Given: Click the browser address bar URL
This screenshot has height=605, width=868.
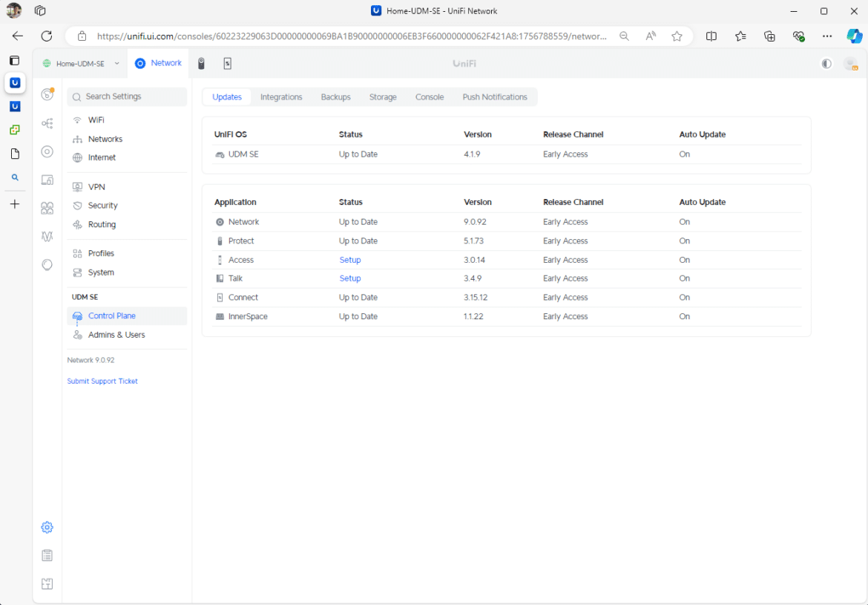Looking at the screenshot, I should (x=352, y=36).
